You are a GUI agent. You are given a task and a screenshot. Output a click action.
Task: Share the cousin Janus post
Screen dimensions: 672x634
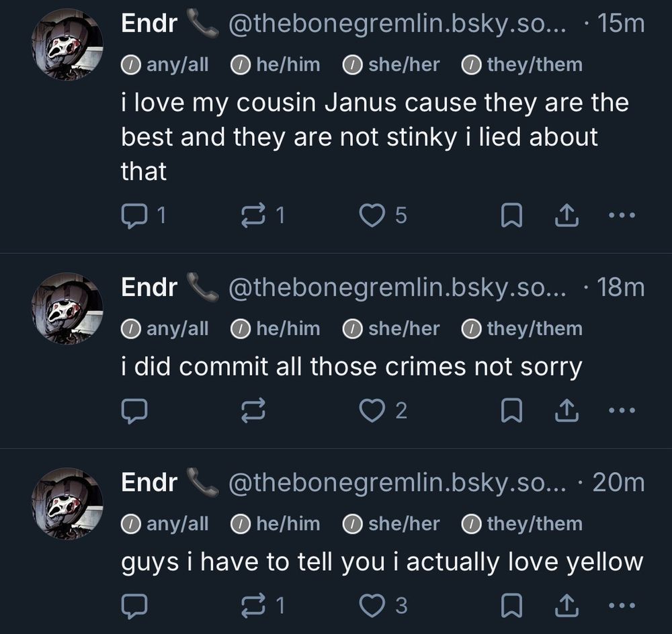tap(568, 215)
